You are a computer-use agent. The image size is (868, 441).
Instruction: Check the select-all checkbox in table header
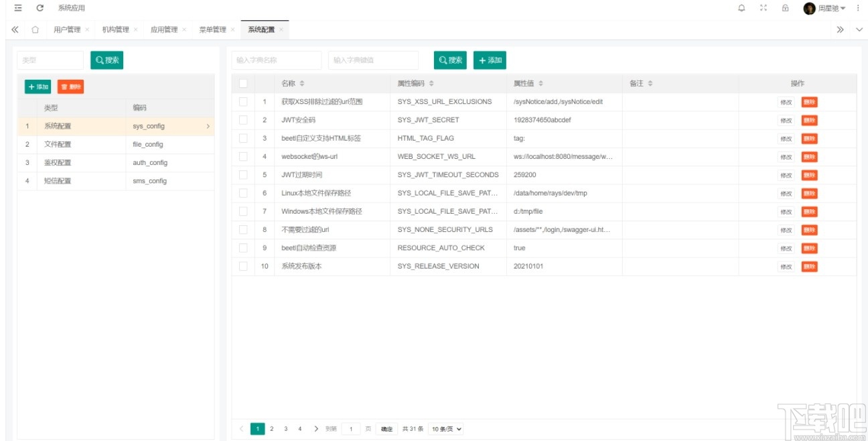(242, 83)
